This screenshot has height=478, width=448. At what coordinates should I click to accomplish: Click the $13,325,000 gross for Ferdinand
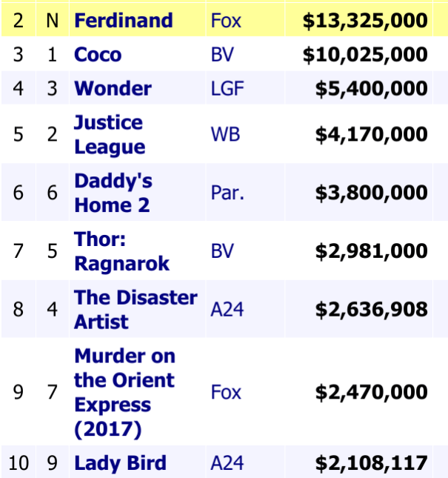click(365, 20)
